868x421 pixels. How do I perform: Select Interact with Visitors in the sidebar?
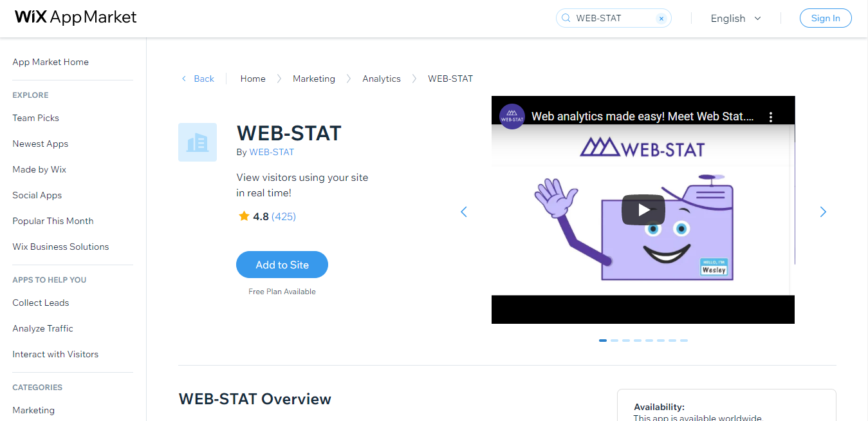56,354
